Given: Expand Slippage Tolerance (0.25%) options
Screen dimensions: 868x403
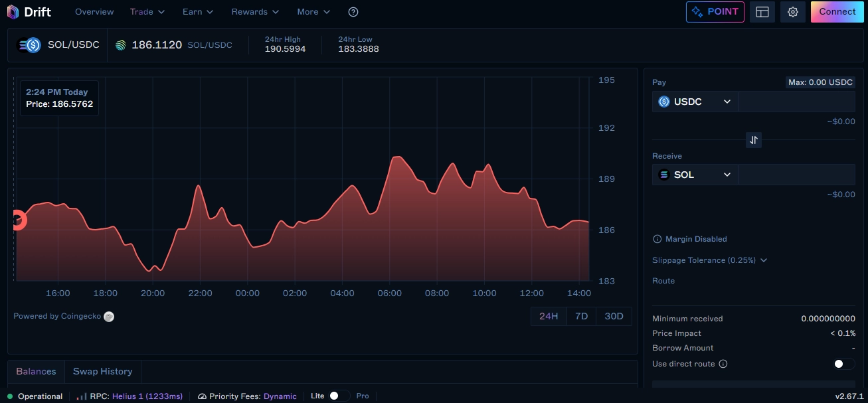Looking at the screenshot, I should [709, 260].
